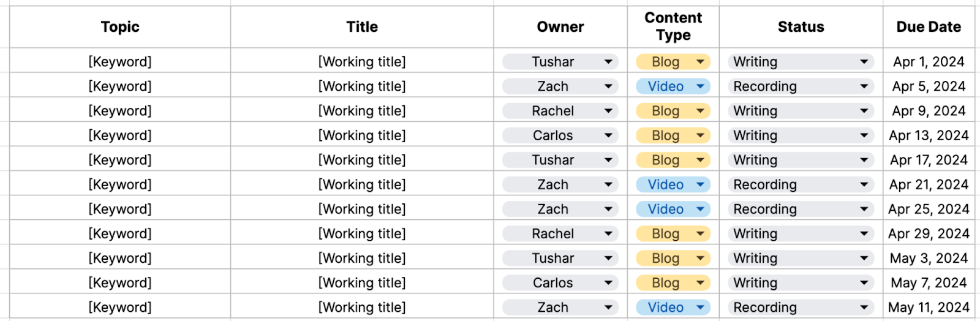Select the Due Date header cell
Screen dimensions: 980x321
[x=928, y=27]
